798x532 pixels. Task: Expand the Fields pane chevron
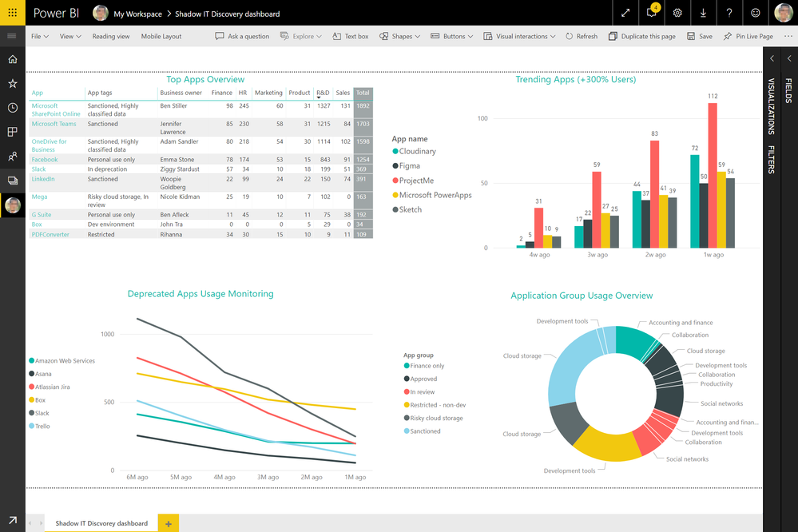(789, 58)
